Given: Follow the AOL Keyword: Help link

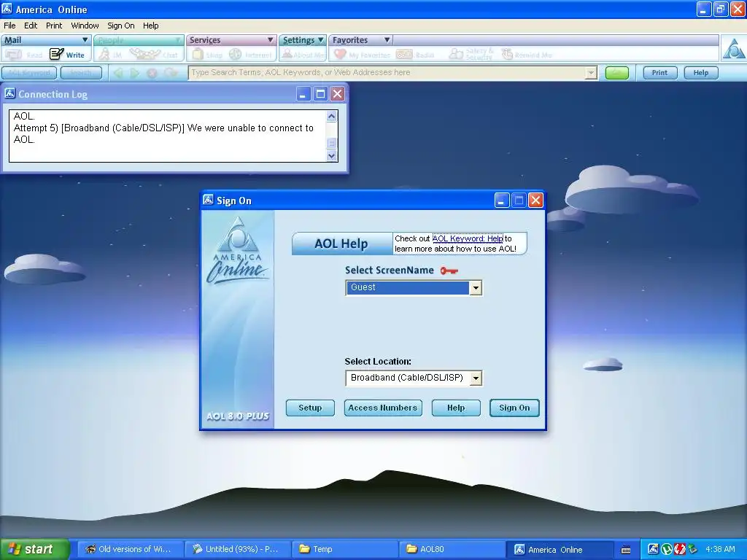Looking at the screenshot, I should click(x=468, y=238).
